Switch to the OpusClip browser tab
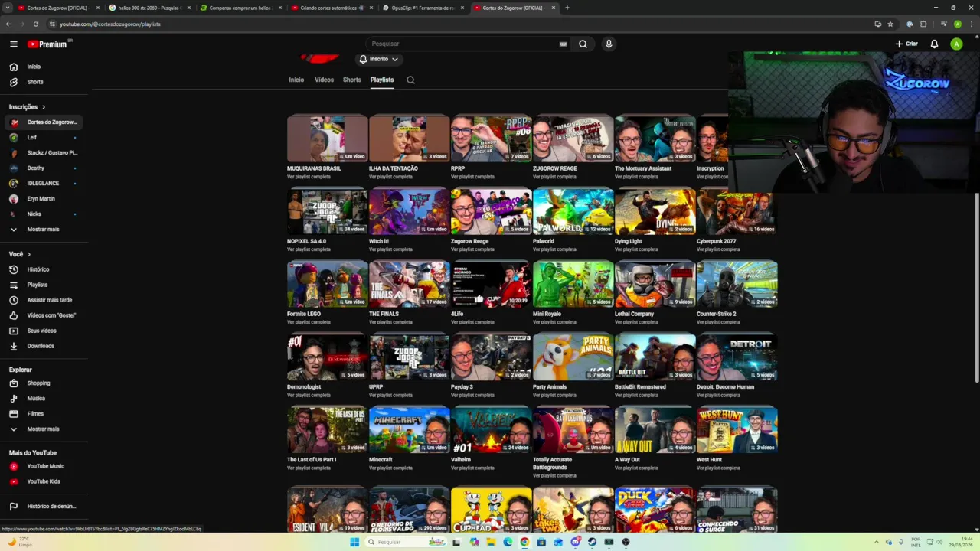 [x=423, y=8]
